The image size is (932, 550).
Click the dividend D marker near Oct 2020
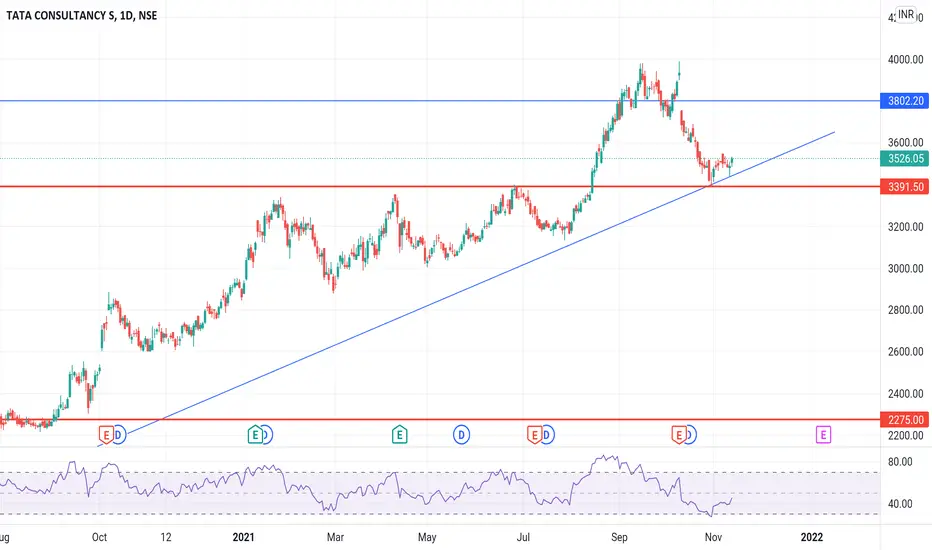tap(119, 435)
